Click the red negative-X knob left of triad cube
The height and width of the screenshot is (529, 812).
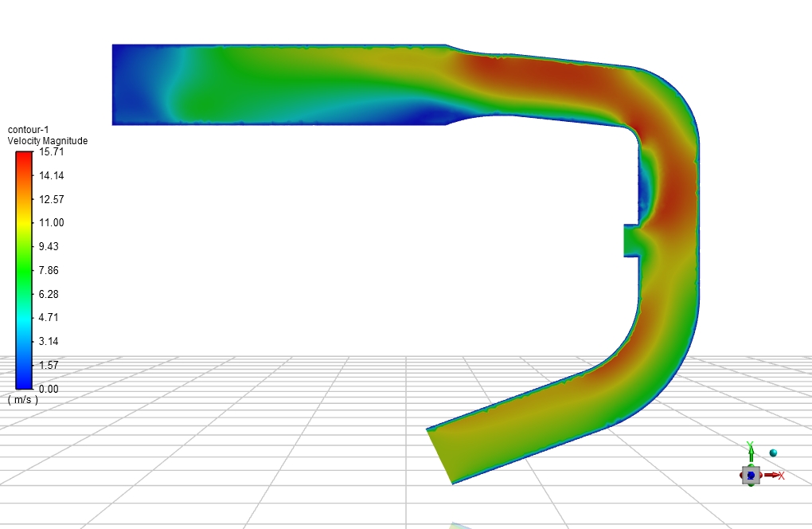pyautogui.click(x=740, y=476)
